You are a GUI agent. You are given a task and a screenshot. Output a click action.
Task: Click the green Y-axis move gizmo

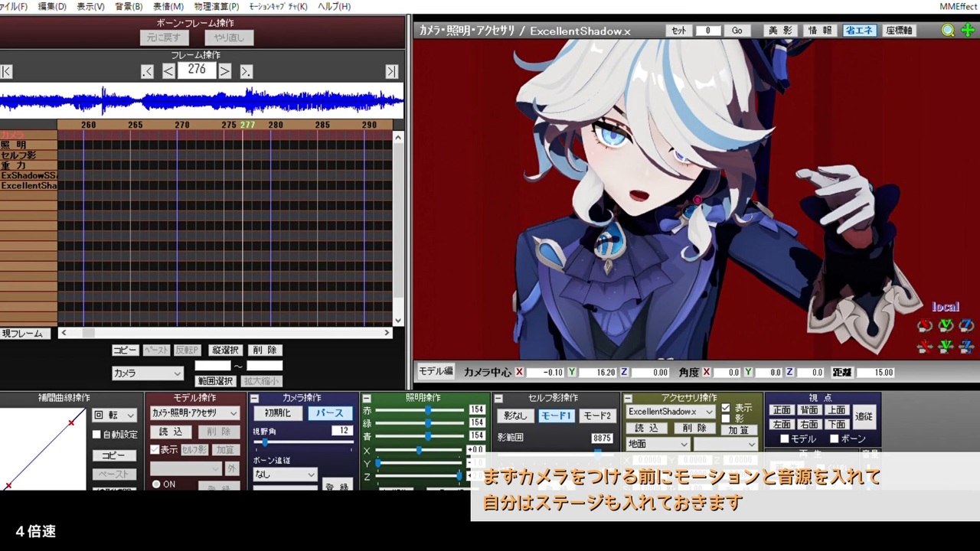click(x=946, y=347)
